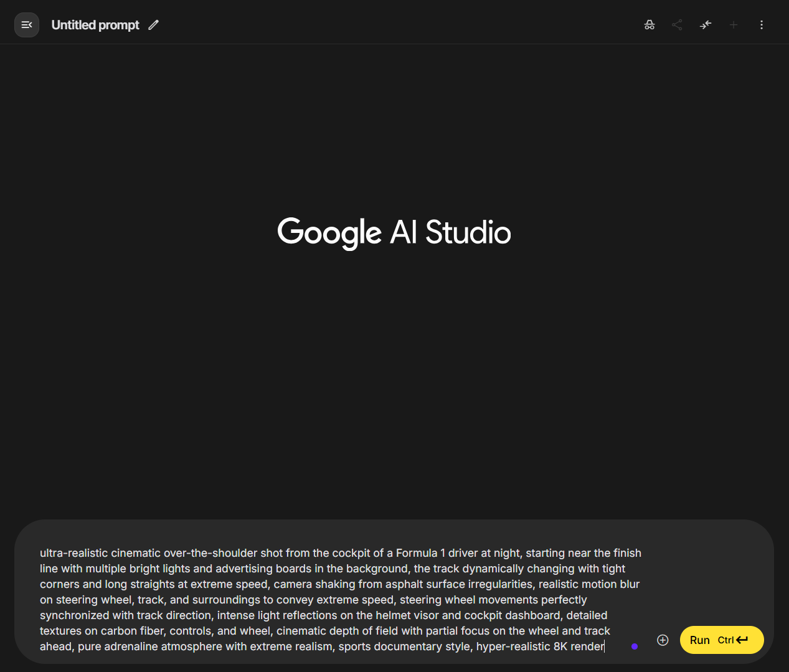Open the more options vertical dots menu
This screenshot has height=672, width=789.
coord(762,25)
